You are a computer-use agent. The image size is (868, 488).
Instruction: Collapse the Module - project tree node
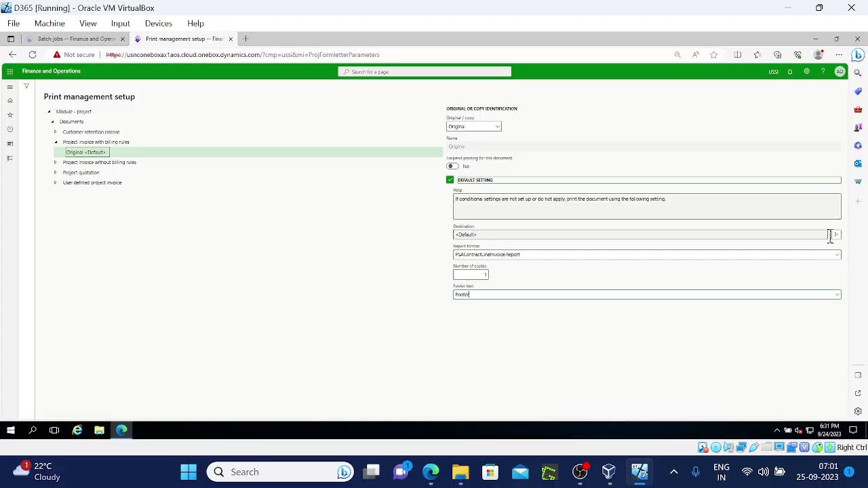49,111
